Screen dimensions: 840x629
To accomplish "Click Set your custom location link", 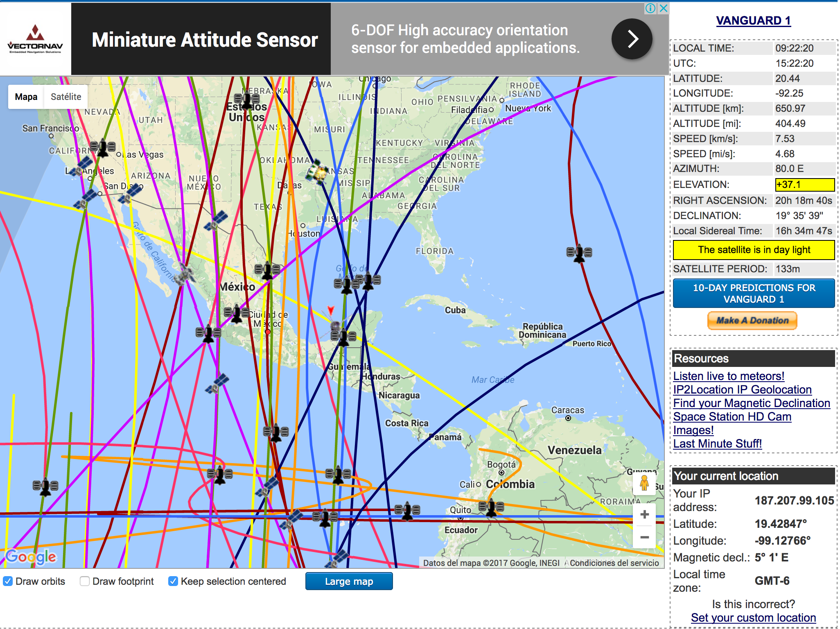I will pyautogui.click(x=753, y=618).
